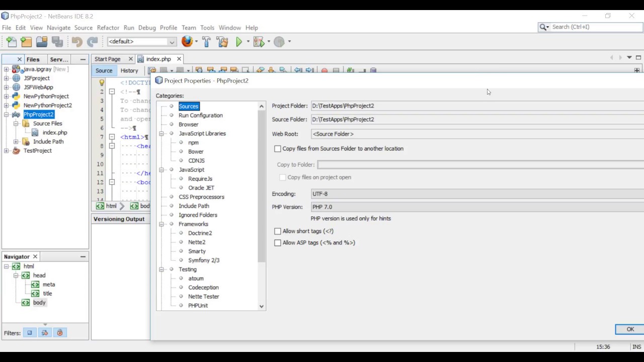Switch to the Files tab
The image size is (644, 362).
[x=33, y=59]
